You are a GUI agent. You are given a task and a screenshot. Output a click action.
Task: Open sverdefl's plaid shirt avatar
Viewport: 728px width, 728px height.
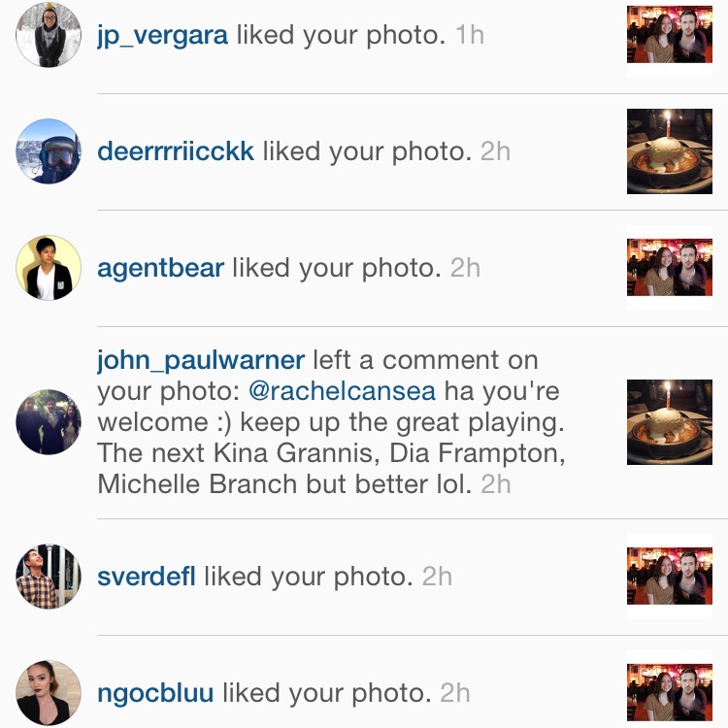[49, 577]
